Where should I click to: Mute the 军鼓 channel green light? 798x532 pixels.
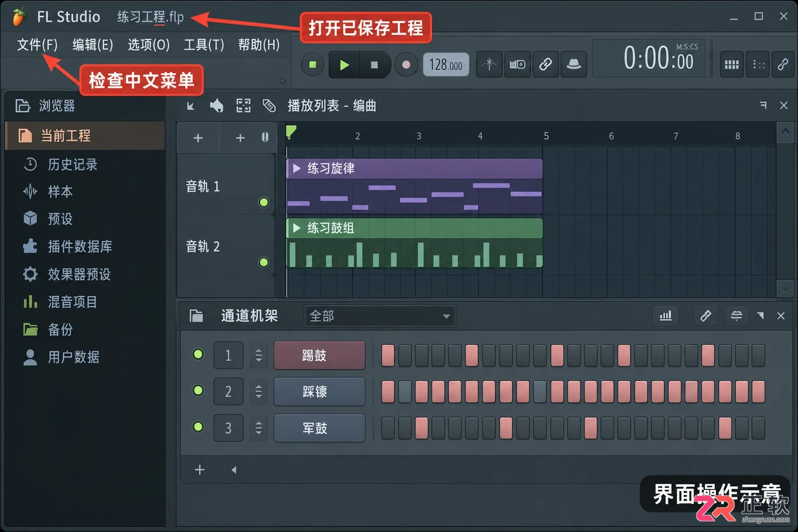pos(198,427)
